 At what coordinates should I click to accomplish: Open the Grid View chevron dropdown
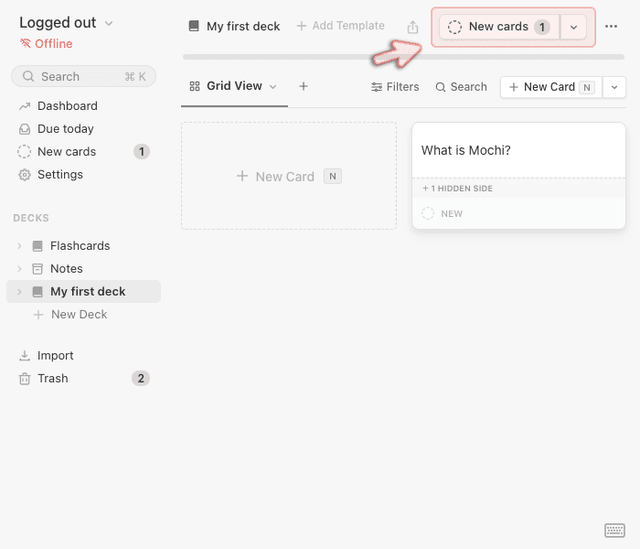(x=273, y=87)
